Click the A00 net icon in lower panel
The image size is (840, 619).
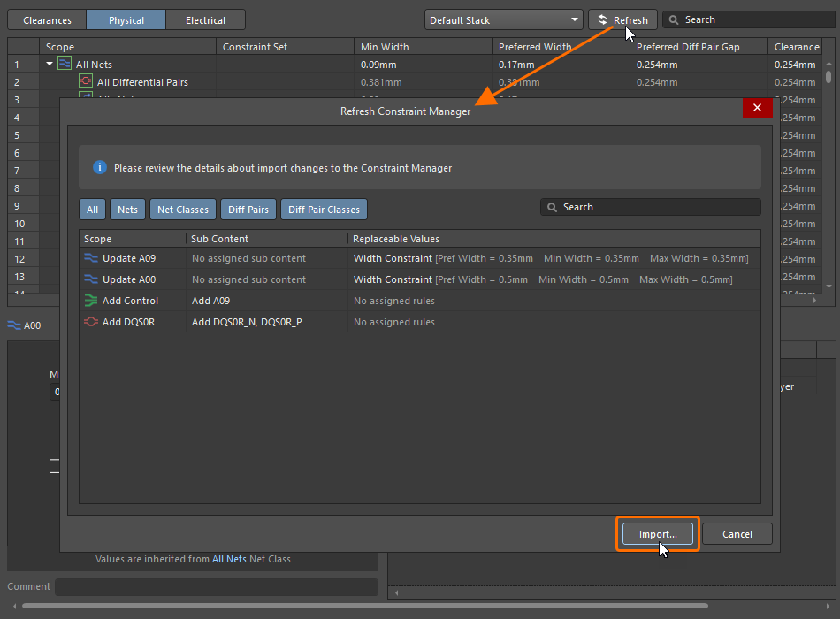coord(13,325)
